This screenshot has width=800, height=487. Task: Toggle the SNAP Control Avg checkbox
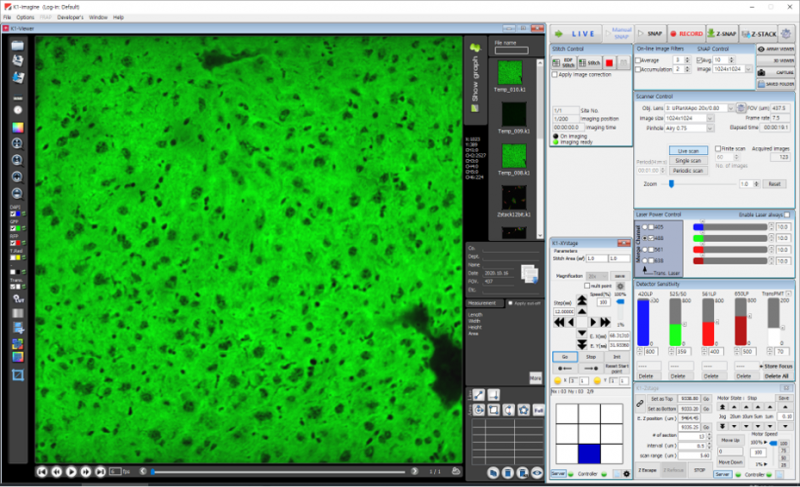tap(700, 60)
